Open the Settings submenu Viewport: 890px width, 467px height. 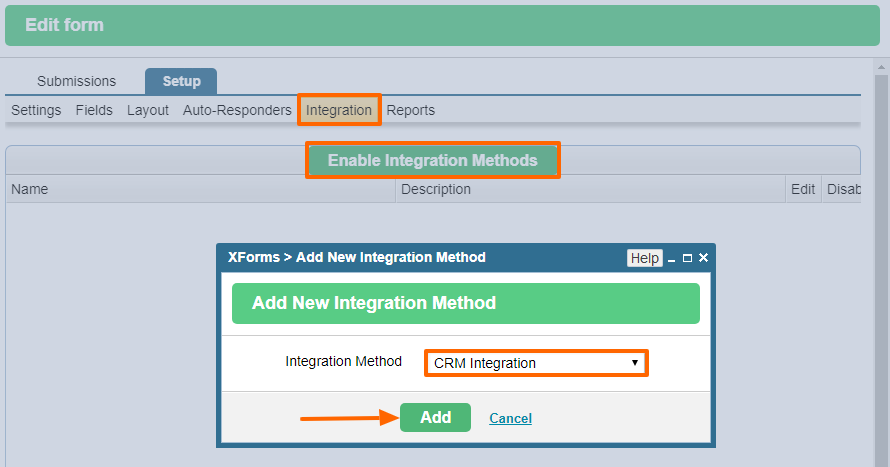pos(36,110)
